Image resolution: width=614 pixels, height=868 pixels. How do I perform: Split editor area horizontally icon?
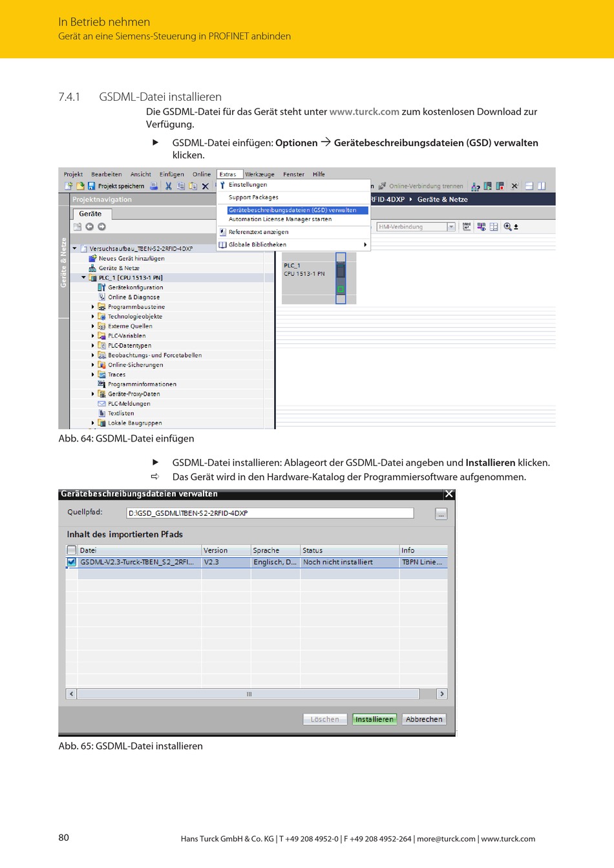(x=529, y=186)
